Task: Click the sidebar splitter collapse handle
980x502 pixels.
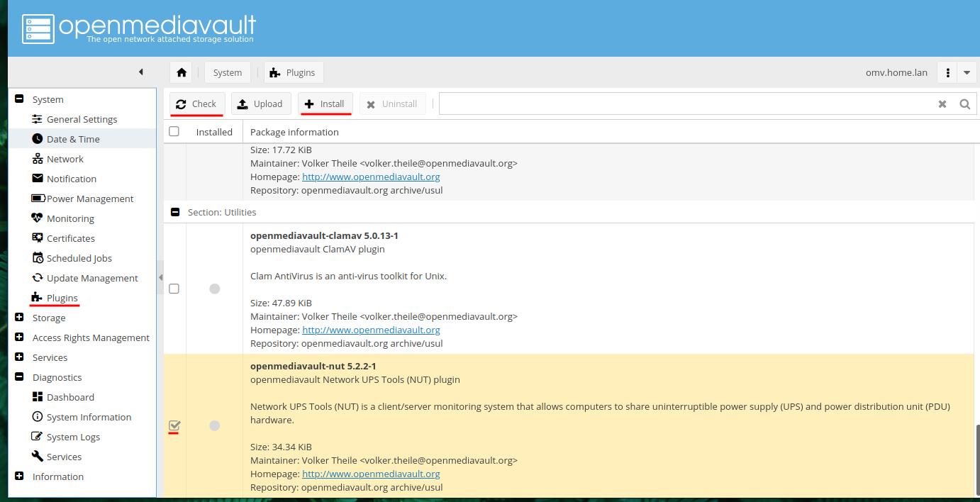Action: click(x=160, y=277)
